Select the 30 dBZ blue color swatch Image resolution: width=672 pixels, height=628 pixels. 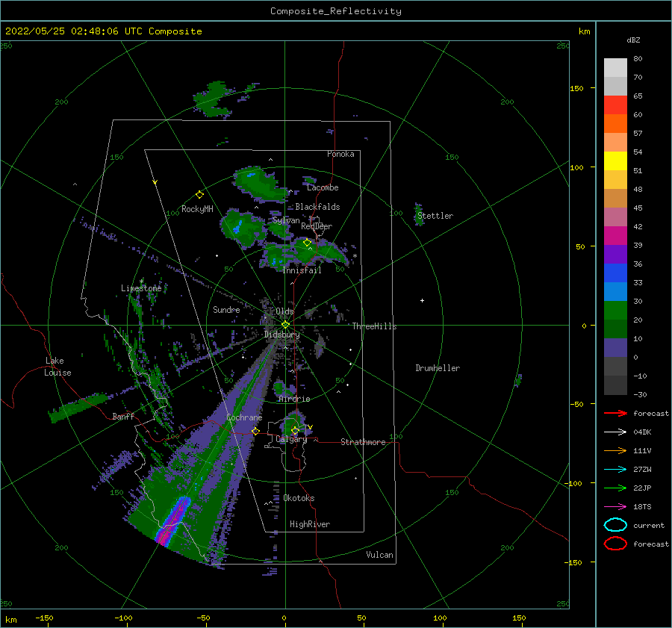tap(615, 291)
